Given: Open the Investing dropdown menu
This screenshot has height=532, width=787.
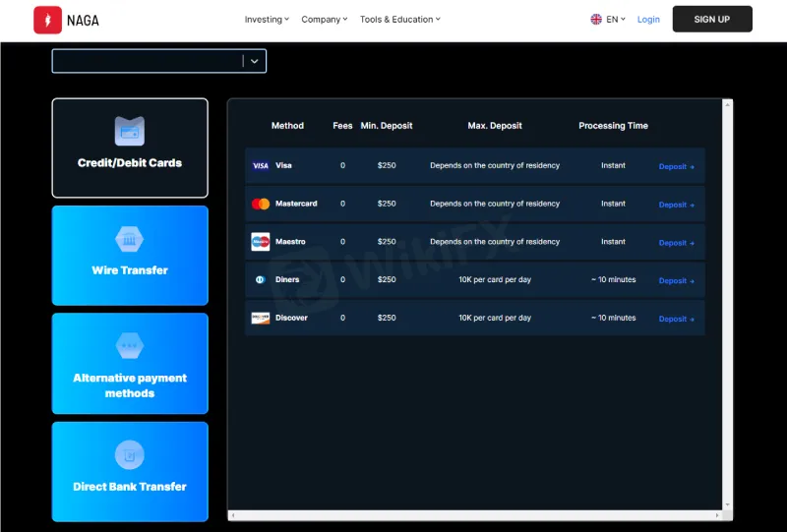Looking at the screenshot, I should click(267, 19).
